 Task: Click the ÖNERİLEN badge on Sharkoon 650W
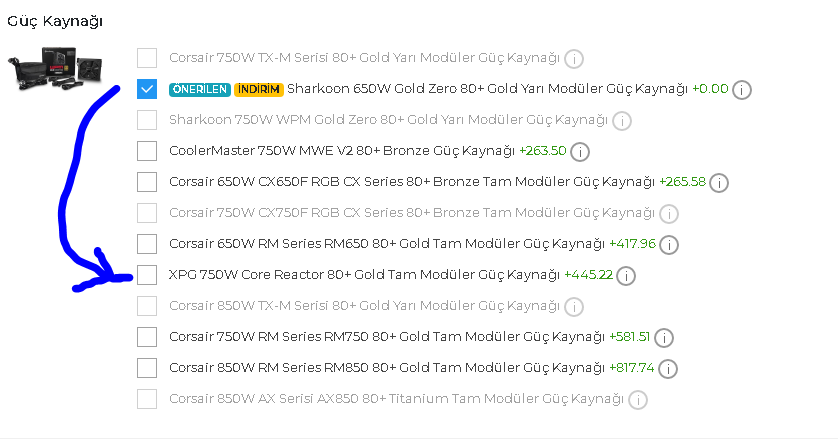click(x=200, y=89)
